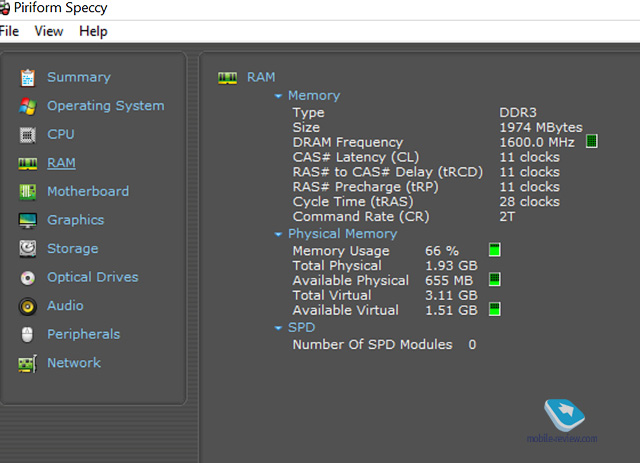Image resolution: width=640 pixels, height=463 pixels.
Task: Click the Network card icon
Action: [x=28, y=363]
